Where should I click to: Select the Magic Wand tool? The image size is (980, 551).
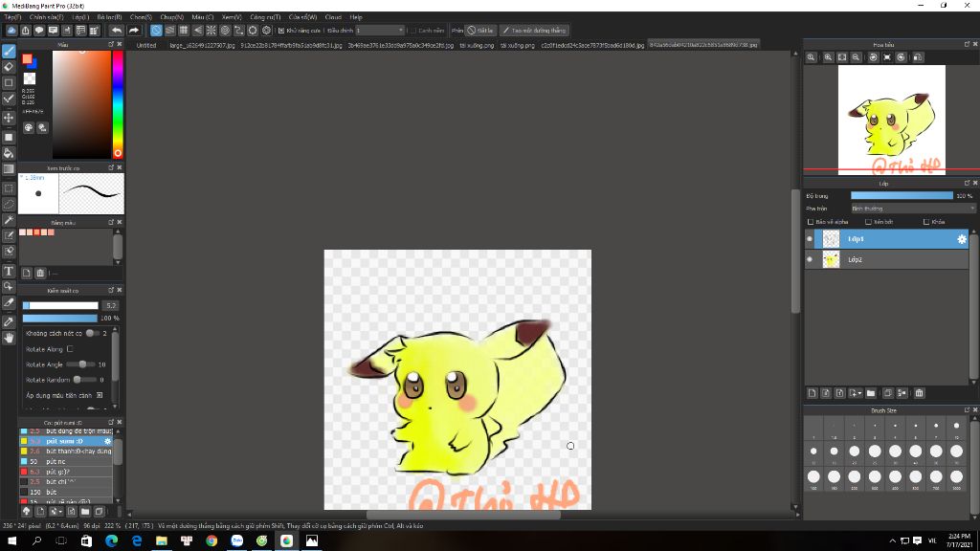[9, 220]
